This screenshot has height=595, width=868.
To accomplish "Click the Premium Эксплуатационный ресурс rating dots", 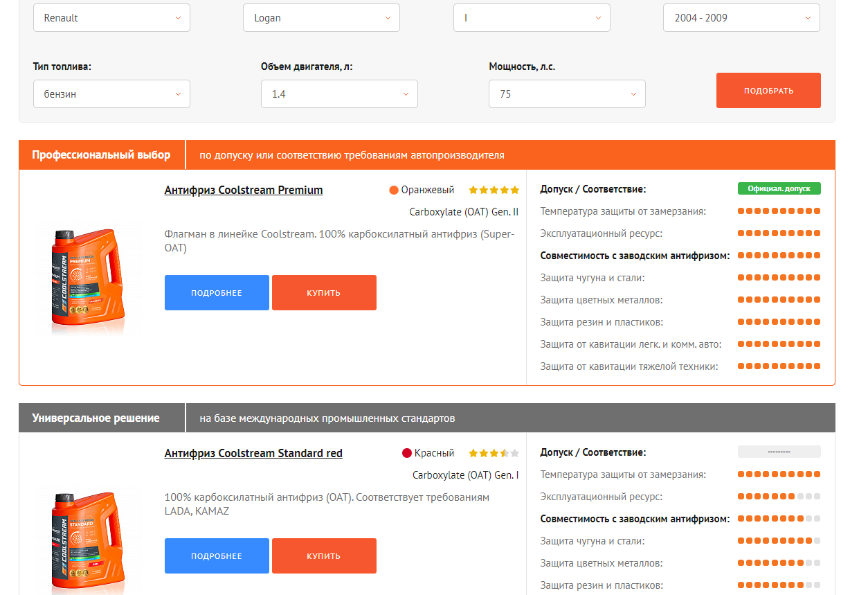I will tap(779, 233).
